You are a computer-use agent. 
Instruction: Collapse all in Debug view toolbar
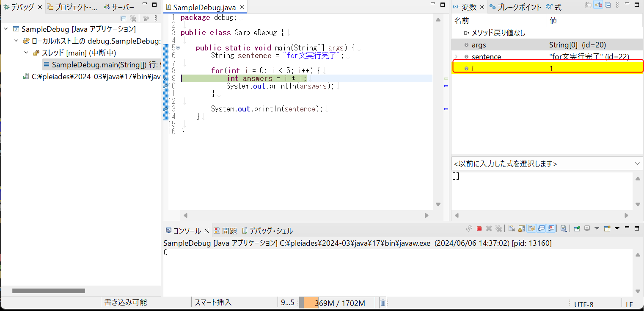point(124,18)
